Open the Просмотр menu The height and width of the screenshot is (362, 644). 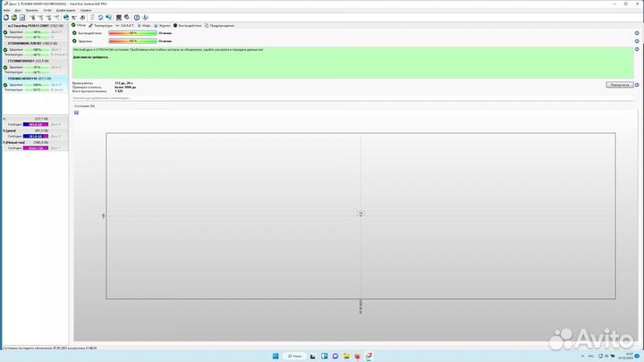(x=31, y=10)
